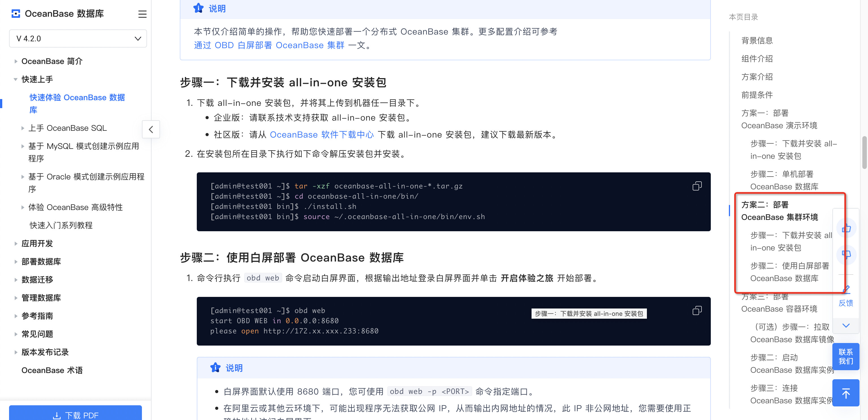
Task: Open link 通过 OBD 白屏部署 OceanBase 集群
Action: pos(269,45)
